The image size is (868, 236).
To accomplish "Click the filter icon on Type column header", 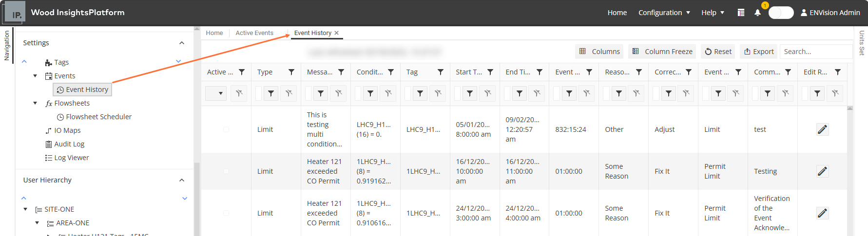I will (291, 72).
